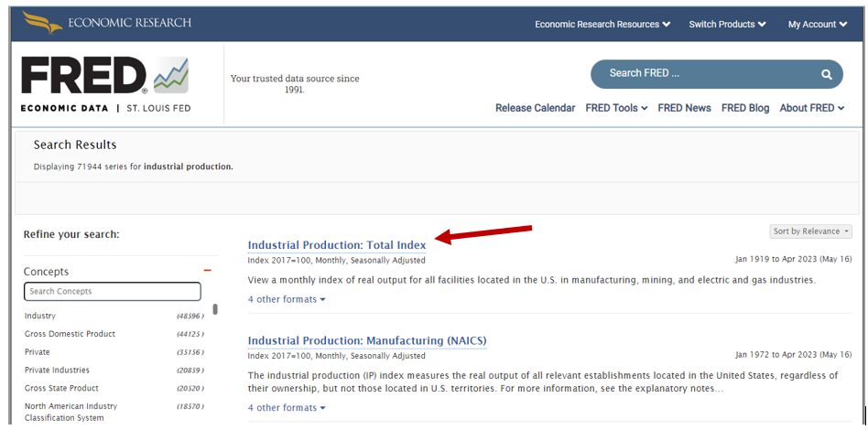Open Industrial Production: Manufacturing (NAICS) series
The image size is (868, 430).
coord(367,340)
